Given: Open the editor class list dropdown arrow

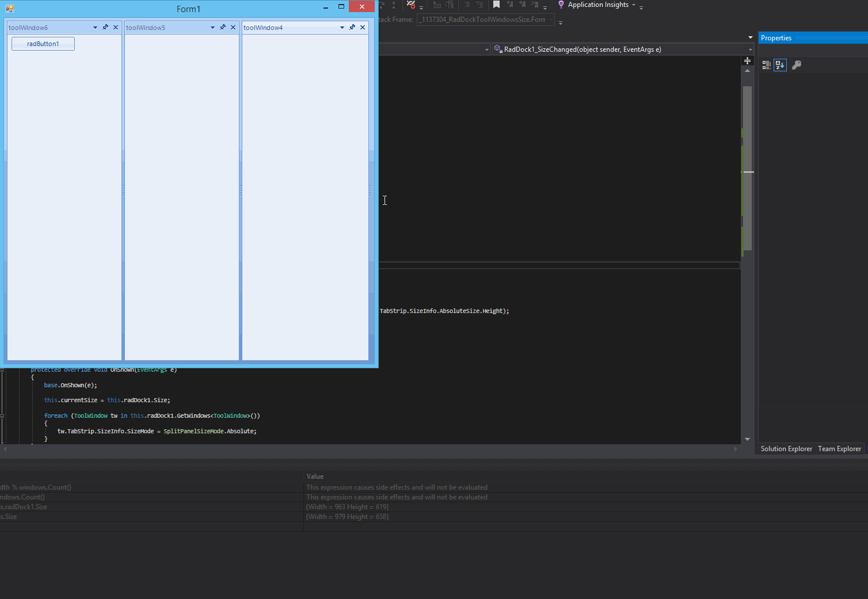Looking at the screenshot, I should tap(487, 49).
